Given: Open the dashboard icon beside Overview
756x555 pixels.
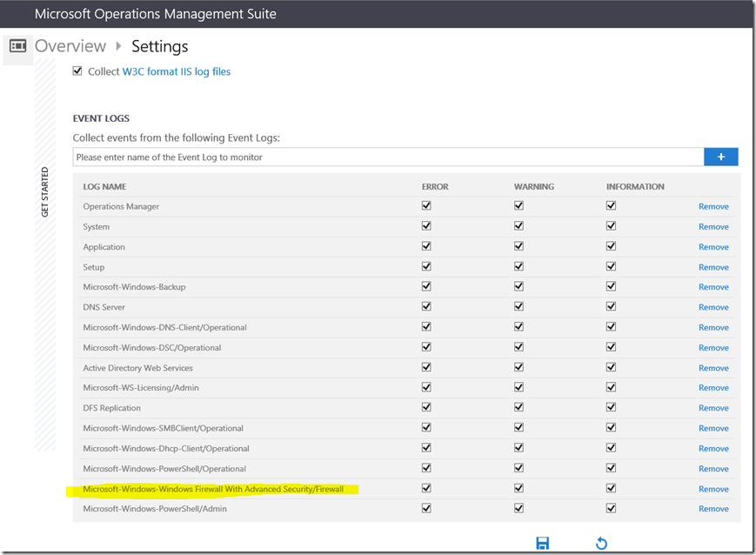Looking at the screenshot, I should click(x=17, y=46).
